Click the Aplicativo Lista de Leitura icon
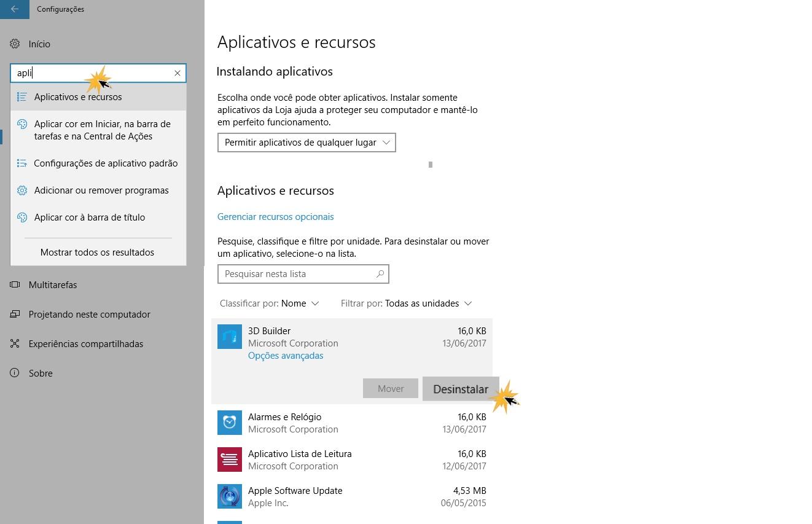Screen dimensions: 812x524 [230, 459]
